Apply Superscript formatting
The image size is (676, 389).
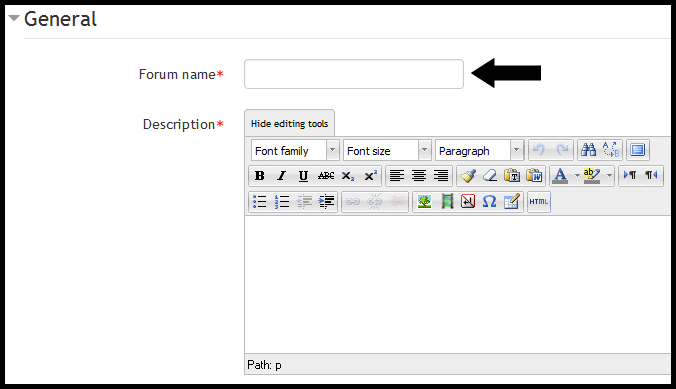point(370,176)
